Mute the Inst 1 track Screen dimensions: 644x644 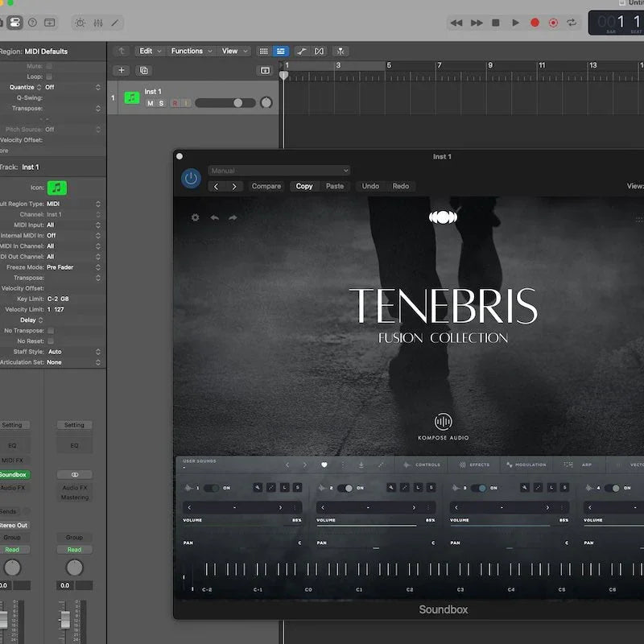coord(150,104)
